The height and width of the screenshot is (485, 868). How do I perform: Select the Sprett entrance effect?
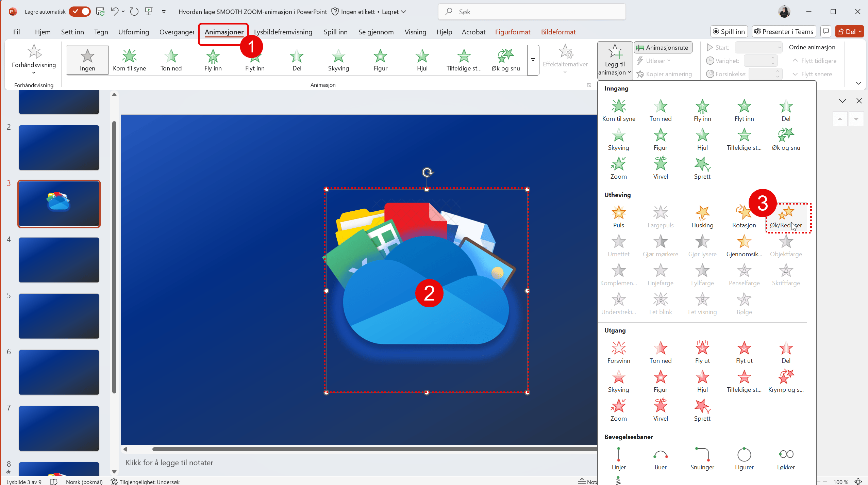(x=702, y=168)
